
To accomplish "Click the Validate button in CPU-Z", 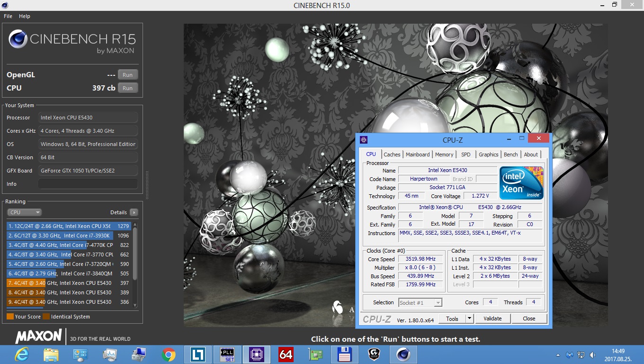I will [492, 318].
